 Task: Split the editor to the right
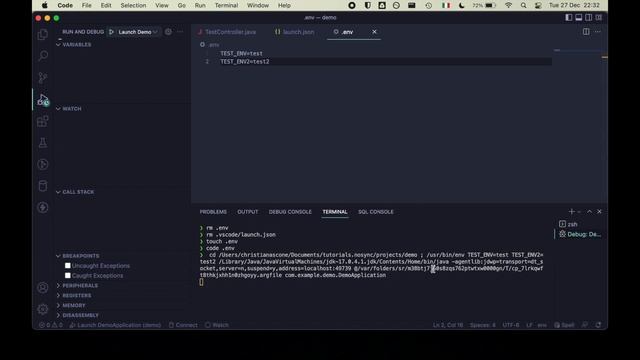tap(586, 31)
